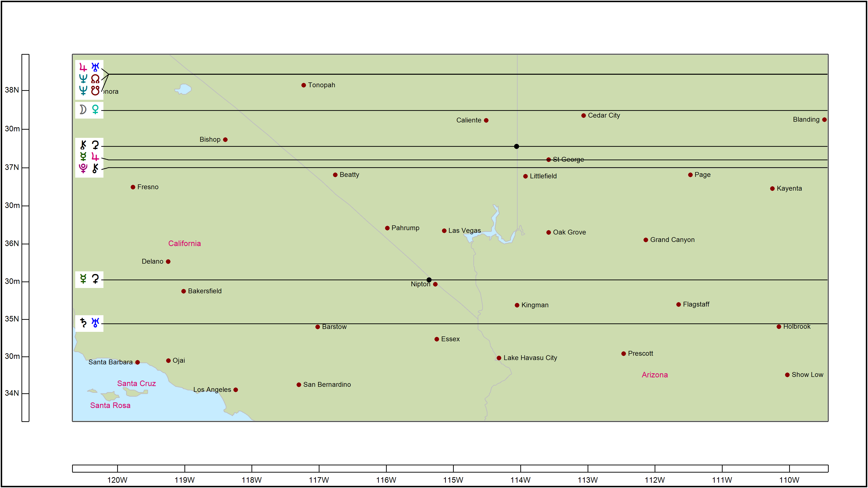The width and height of the screenshot is (868, 488).
Task: Click the 110W longitude scale label
Action: click(789, 480)
